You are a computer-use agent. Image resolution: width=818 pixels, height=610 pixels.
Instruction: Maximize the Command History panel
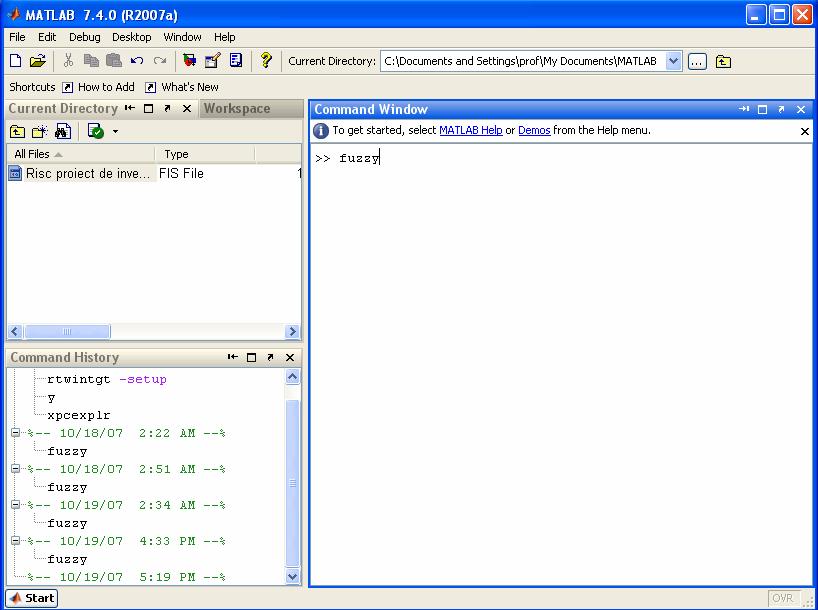point(251,357)
